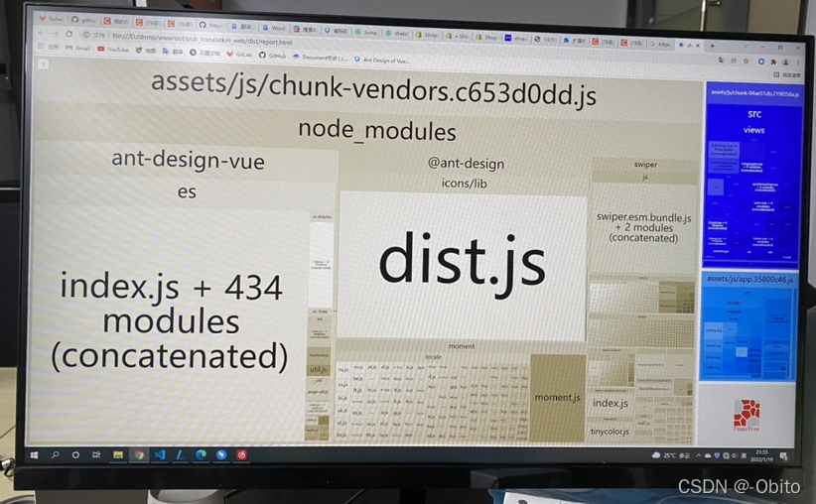Reload the report.html page
The width and height of the screenshot is (816, 504).
[68, 34]
